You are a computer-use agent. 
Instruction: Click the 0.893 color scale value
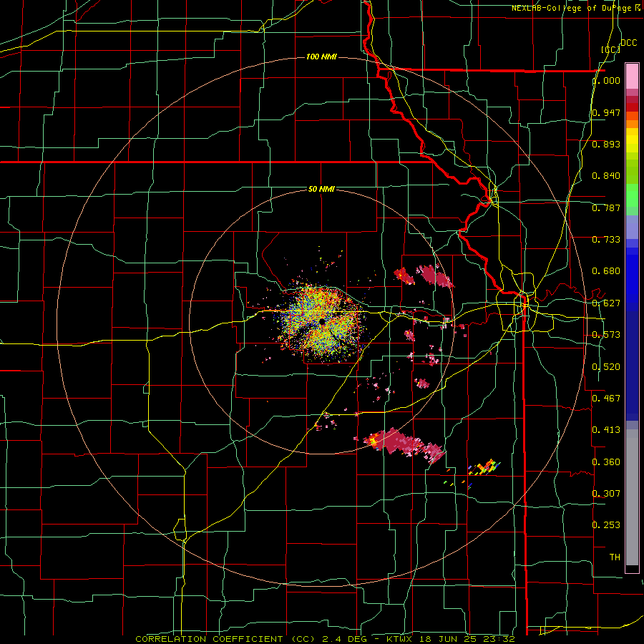606,144
